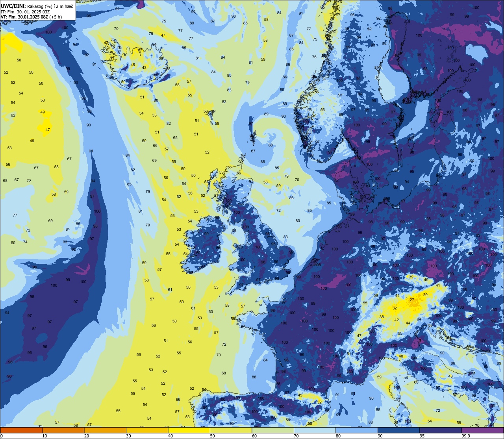Click the legend color segment between 20 and 30

pyautogui.click(x=105, y=430)
